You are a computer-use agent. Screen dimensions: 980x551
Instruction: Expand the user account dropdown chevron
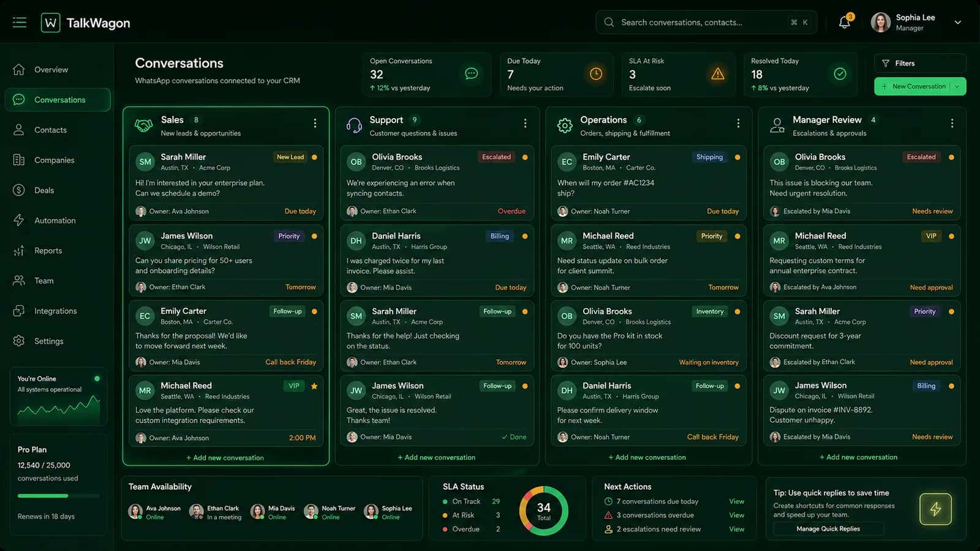click(x=958, y=23)
